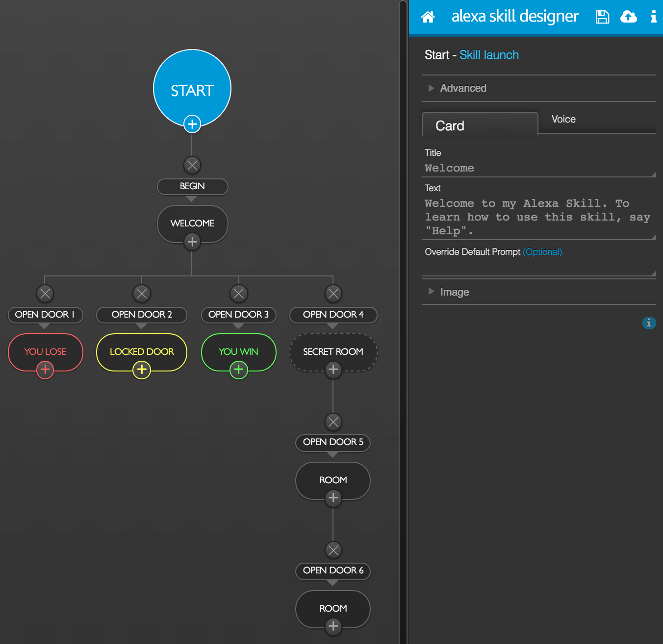Click the home icon in header
The width and height of the screenshot is (663, 644).
pos(428,17)
